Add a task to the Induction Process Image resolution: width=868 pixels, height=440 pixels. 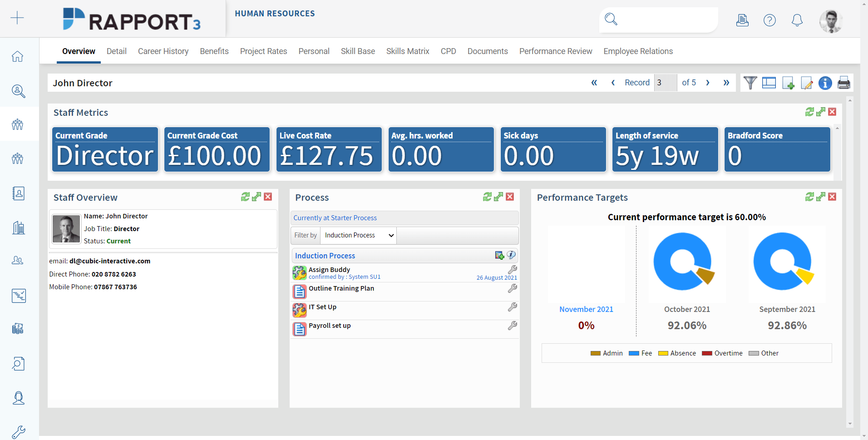click(500, 255)
